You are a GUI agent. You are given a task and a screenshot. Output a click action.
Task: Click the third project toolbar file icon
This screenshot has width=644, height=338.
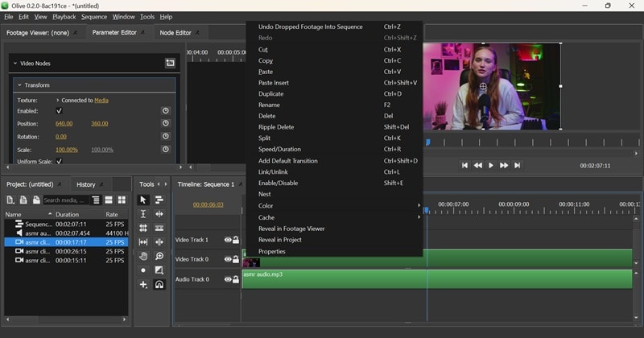(x=36, y=200)
